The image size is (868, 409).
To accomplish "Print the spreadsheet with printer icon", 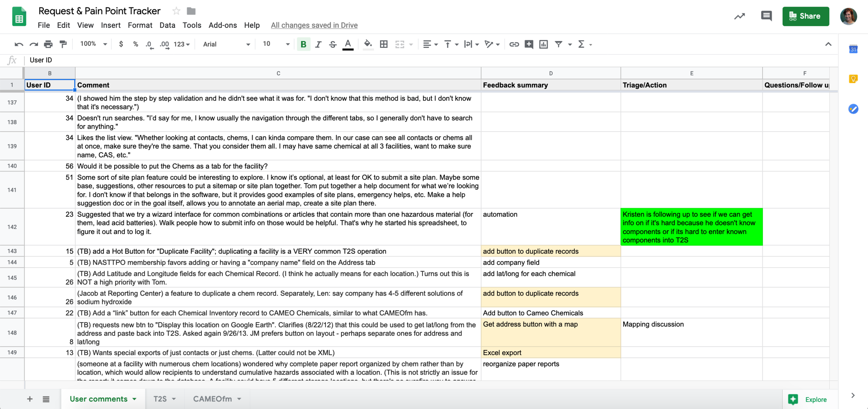I will [48, 44].
